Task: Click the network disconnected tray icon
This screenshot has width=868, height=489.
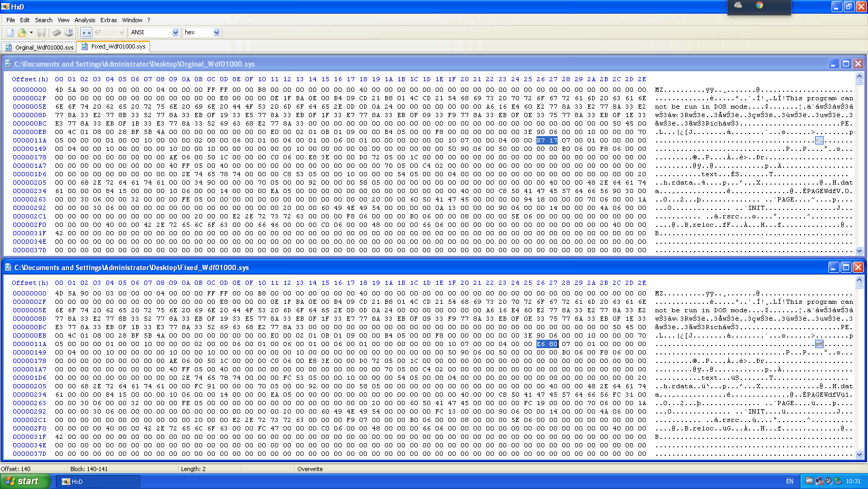Action: pyautogui.click(x=819, y=481)
